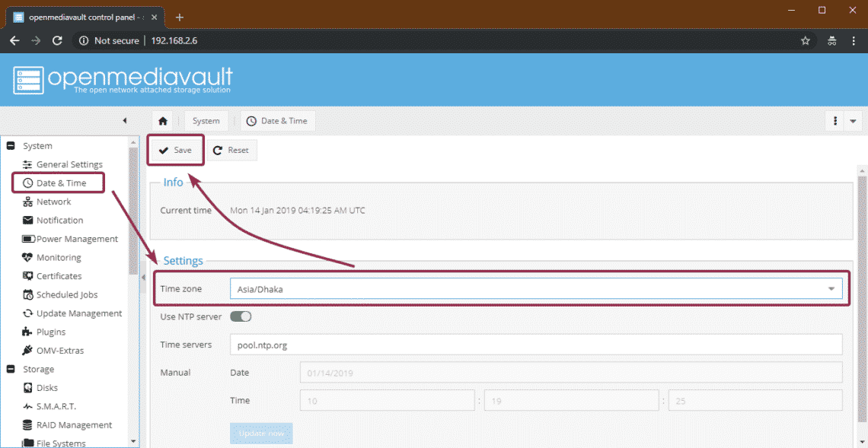Click the Reset button
The height and width of the screenshot is (448, 868).
231,151
